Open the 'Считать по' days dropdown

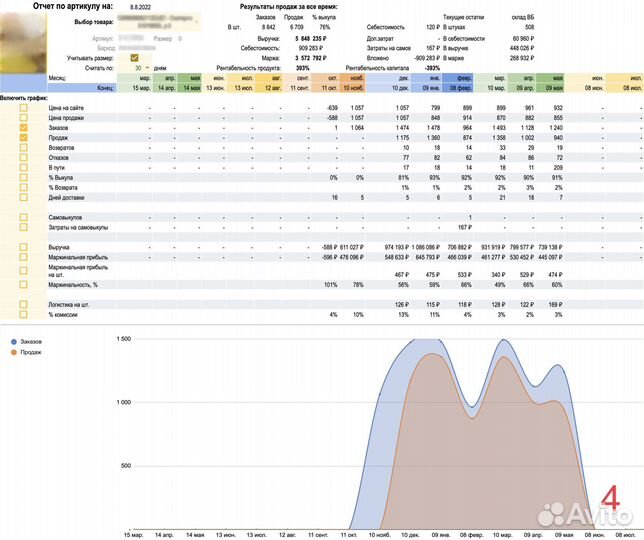click(x=147, y=67)
